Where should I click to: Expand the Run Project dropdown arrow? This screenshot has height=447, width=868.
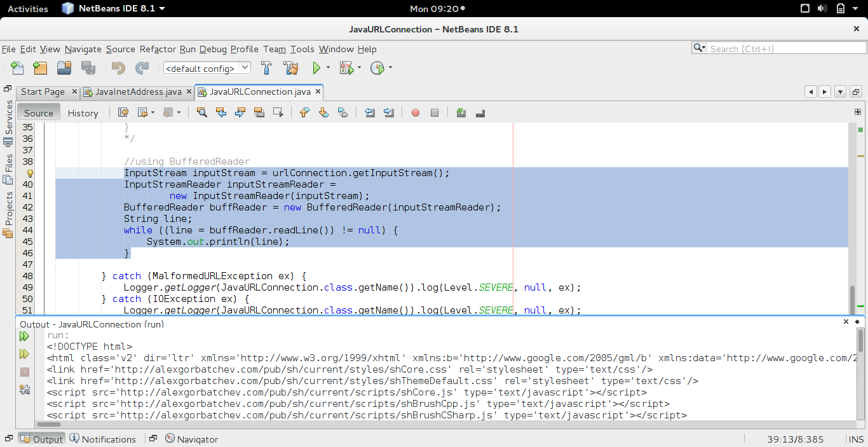pyautogui.click(x=328, y=68)
